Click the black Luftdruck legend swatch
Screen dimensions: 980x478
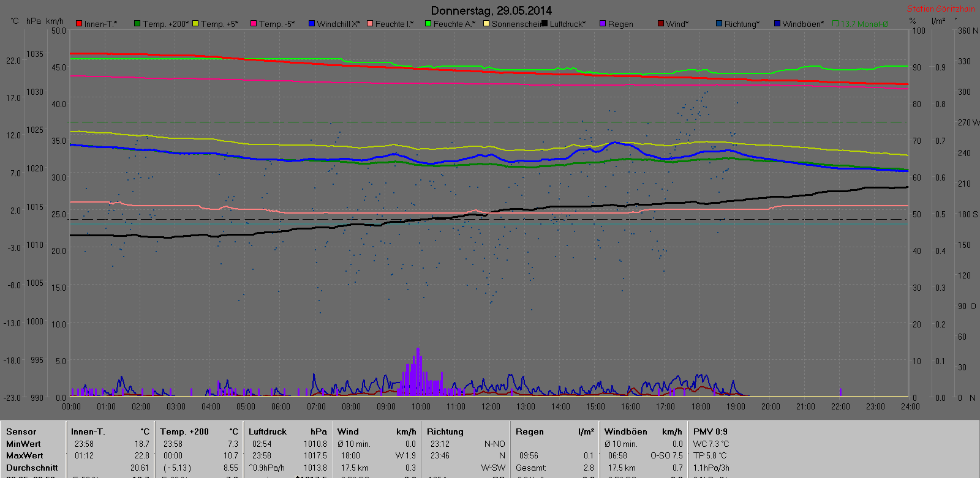545,24
